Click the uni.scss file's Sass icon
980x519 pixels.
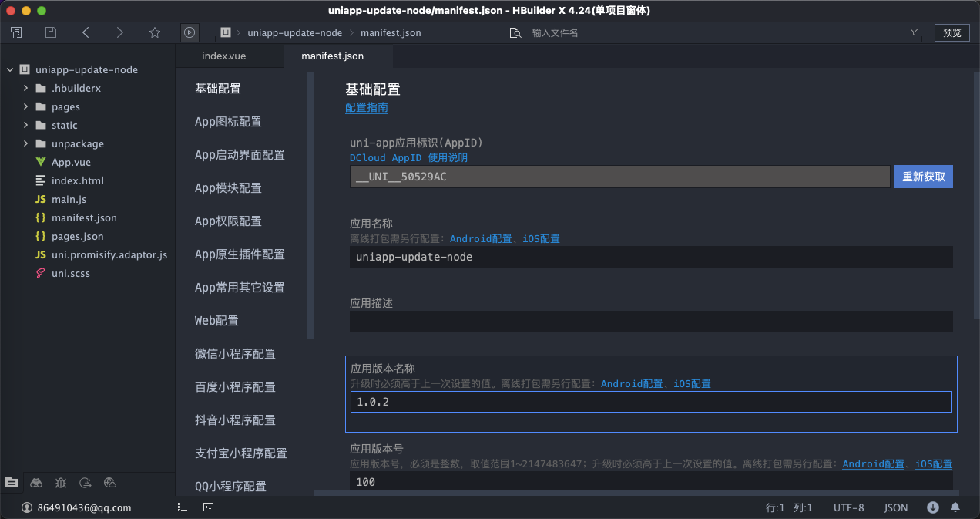[x=40, y=273]
